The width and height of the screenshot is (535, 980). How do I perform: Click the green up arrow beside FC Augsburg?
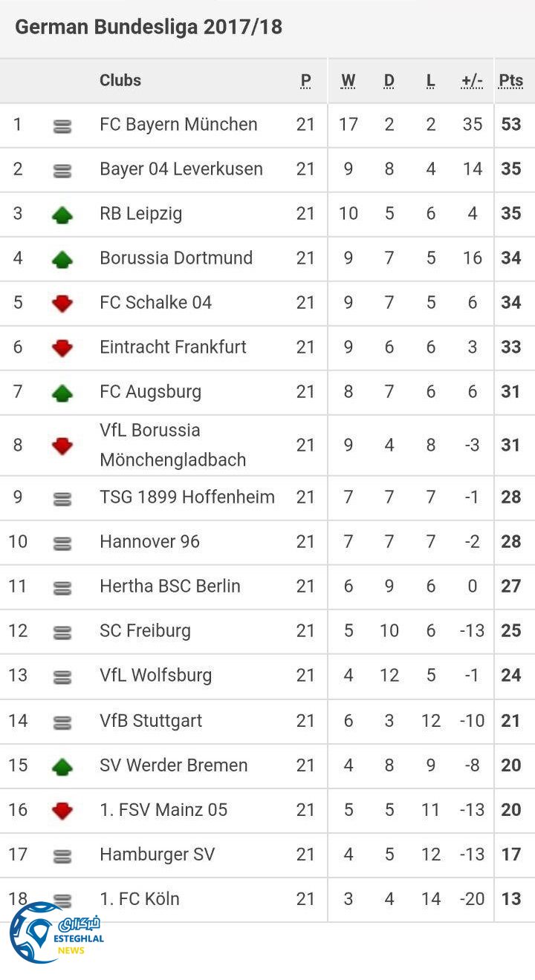62,393
